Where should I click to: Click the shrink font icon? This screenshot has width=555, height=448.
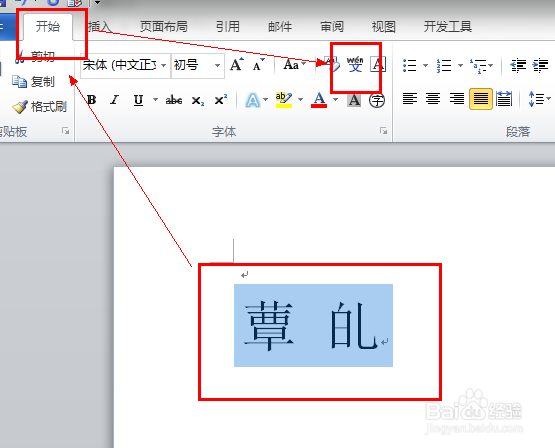pyautogui.click(x=259, y=65)
